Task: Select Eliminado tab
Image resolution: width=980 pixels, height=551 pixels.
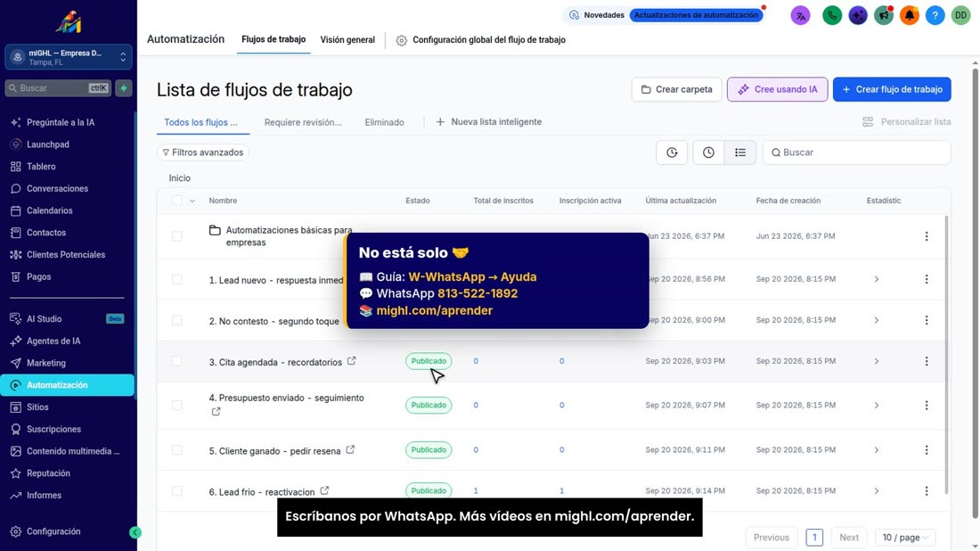Action: click(384, 122)
